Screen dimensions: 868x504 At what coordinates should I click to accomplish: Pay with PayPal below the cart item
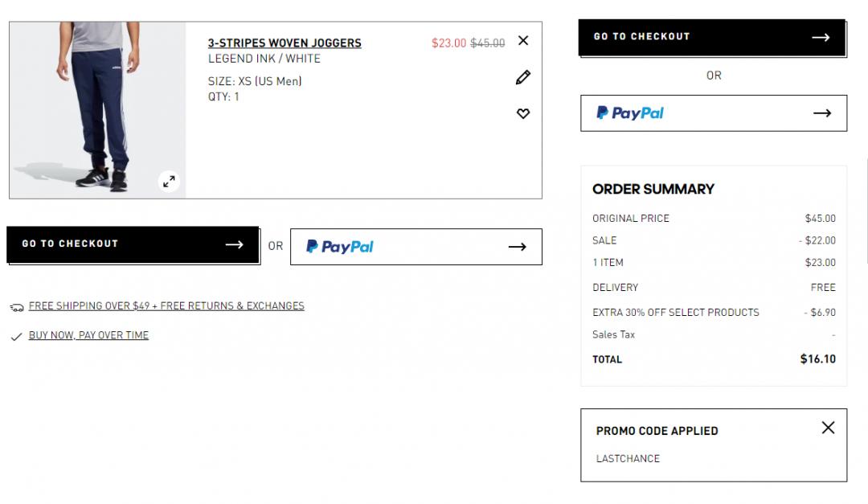[x=416, y=247]
